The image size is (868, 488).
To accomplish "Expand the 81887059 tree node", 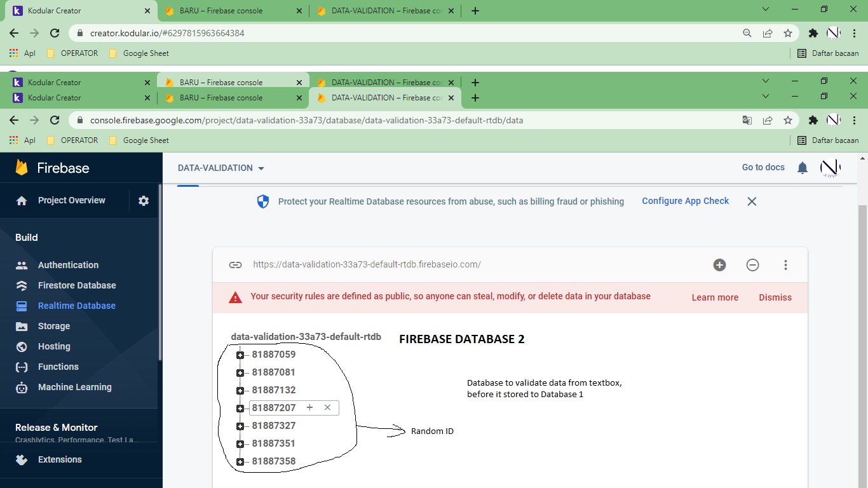I will pos(240,355).
